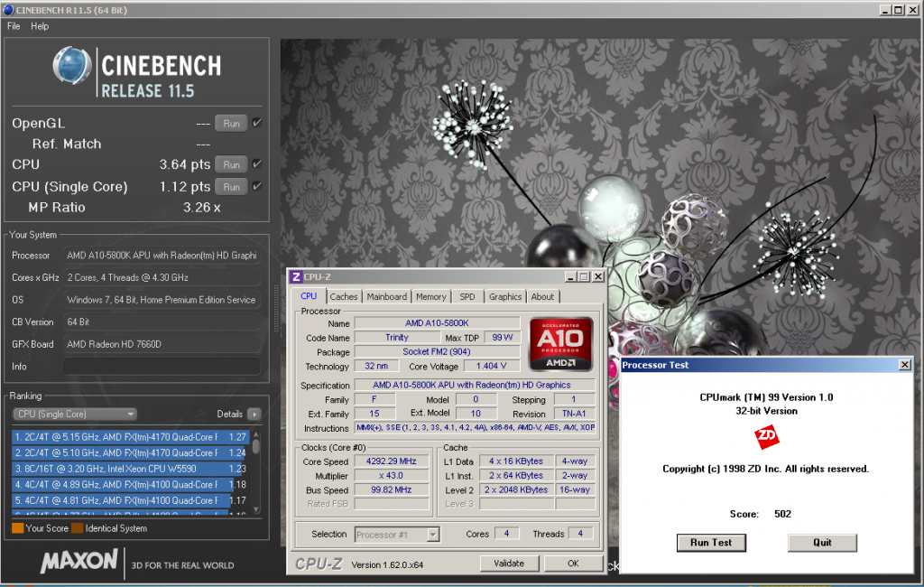Click the Cinebench title bar app icon

[x=8, y=9]
